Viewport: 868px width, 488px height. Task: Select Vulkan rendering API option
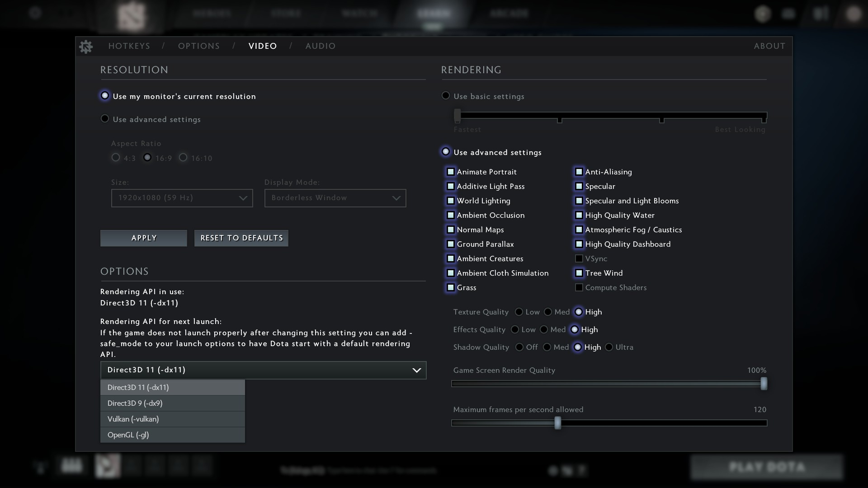(x=132, y=418)
